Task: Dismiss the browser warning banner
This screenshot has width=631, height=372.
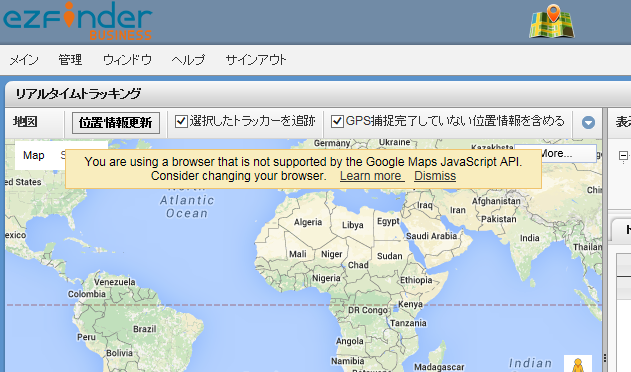Action: [x=435, y=176]
